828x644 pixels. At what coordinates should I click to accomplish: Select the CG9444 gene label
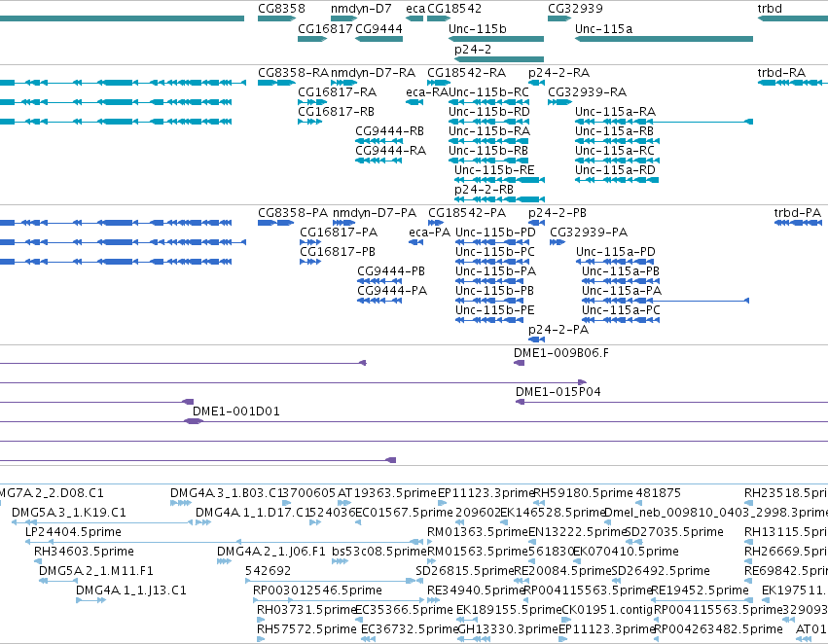coord(378,28)
